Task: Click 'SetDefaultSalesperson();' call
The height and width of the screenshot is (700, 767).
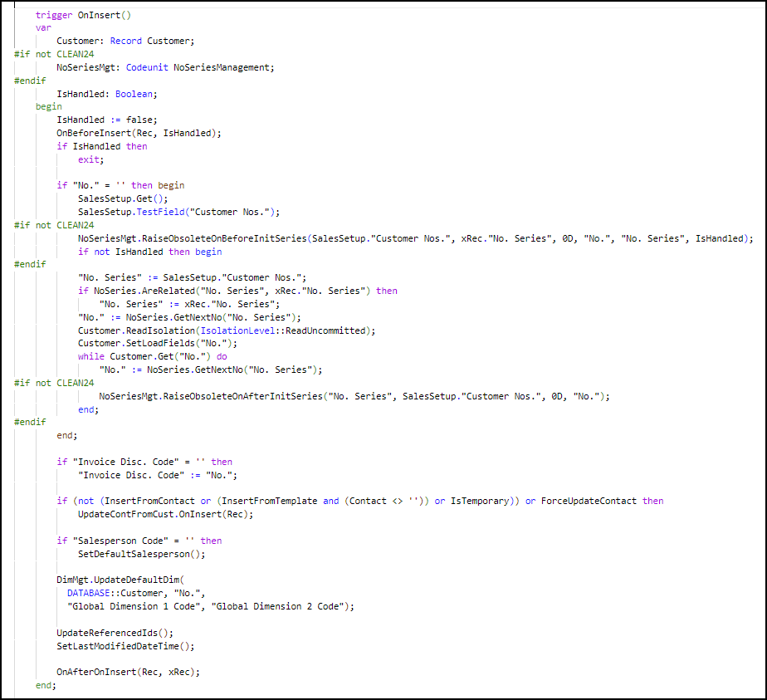Action: [x=141, y=554]
